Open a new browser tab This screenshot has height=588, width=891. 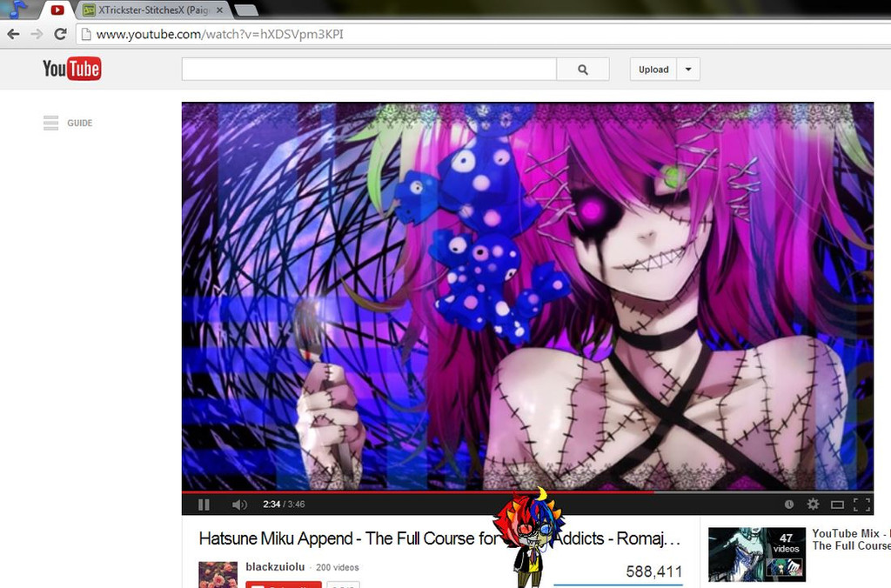click(245, 10)
